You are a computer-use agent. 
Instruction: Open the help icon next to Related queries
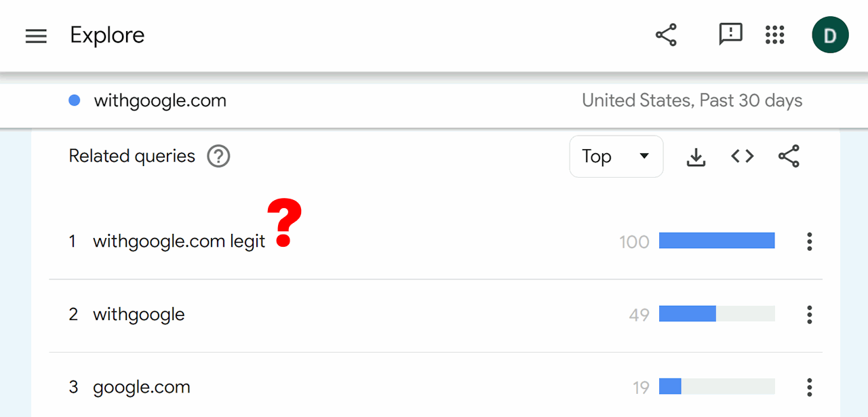[218, 156]
